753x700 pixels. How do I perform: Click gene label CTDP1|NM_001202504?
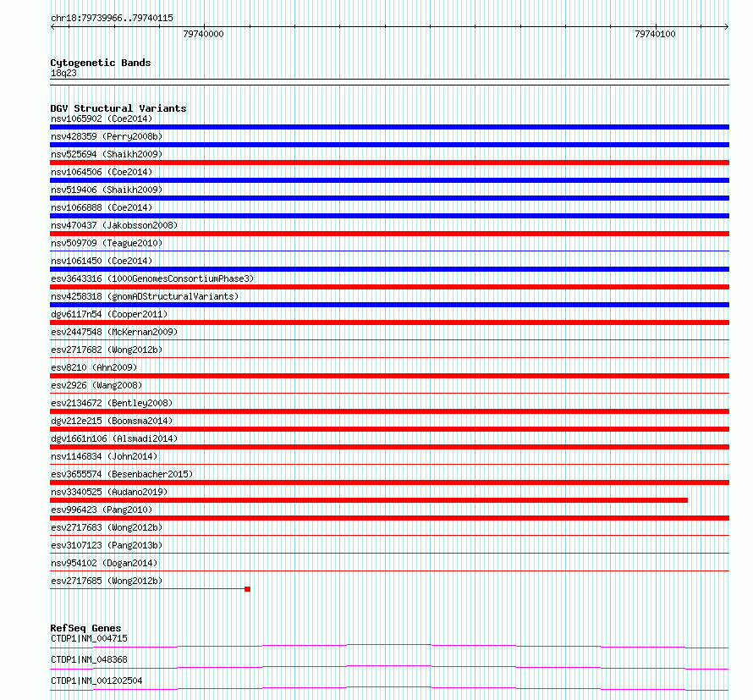96,681
